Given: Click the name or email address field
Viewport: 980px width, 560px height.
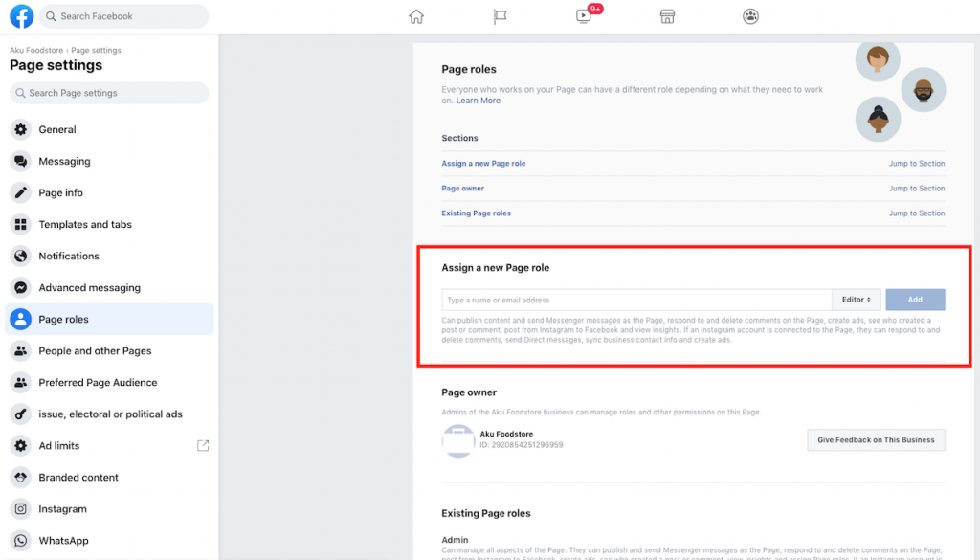Looking at the screenshot, I should coord(636,300).
